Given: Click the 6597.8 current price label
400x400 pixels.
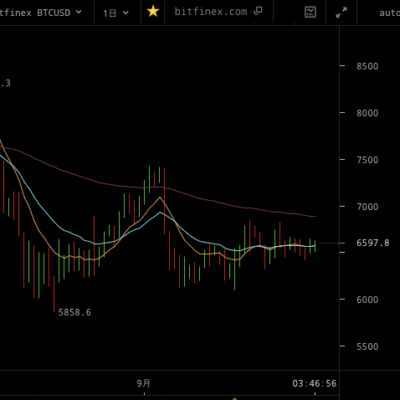Looking at the screenshot, I should tap(373, 243).
